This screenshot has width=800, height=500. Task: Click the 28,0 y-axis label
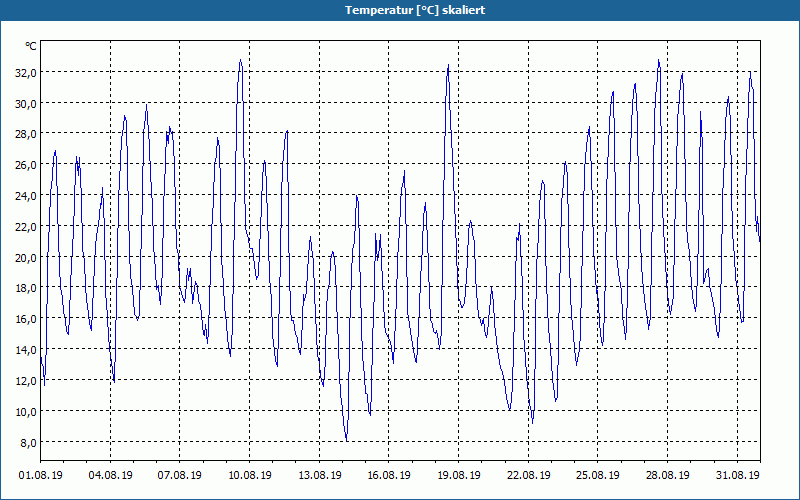pos(26,134)
